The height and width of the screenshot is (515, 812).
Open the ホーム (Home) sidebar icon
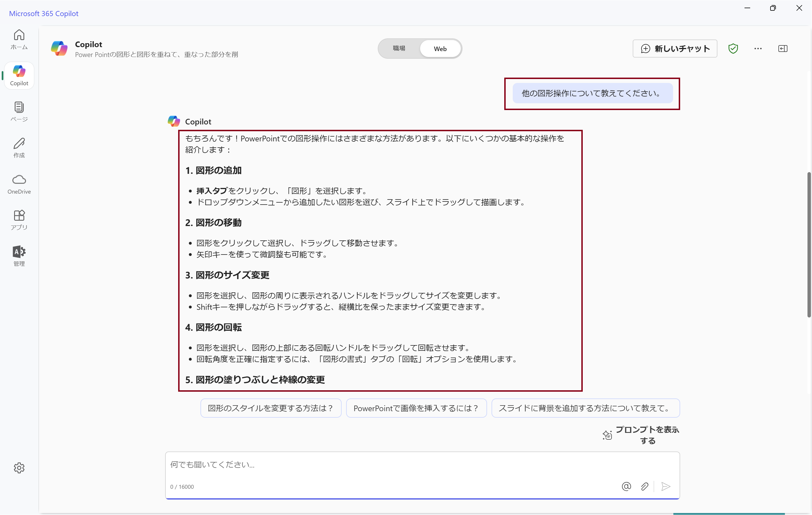tap(19, 40)
